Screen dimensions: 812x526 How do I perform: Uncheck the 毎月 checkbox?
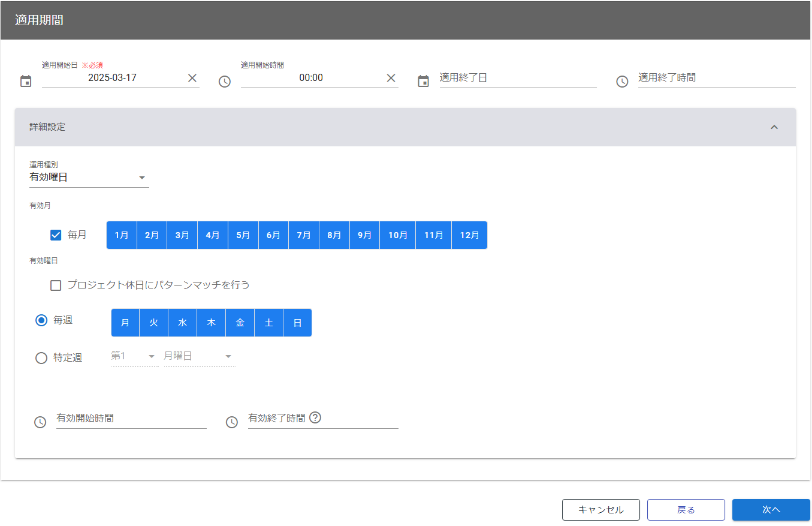click(x=56, y=235)
